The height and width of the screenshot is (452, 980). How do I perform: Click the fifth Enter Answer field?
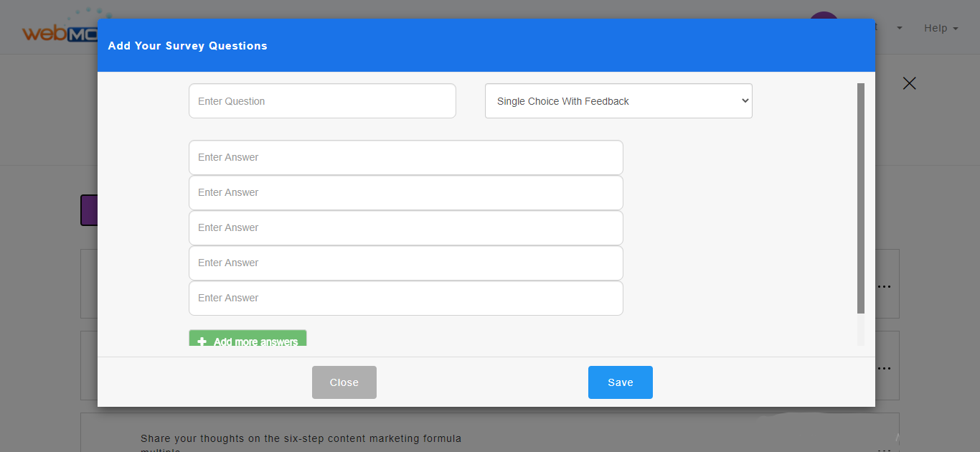(406, 298)
